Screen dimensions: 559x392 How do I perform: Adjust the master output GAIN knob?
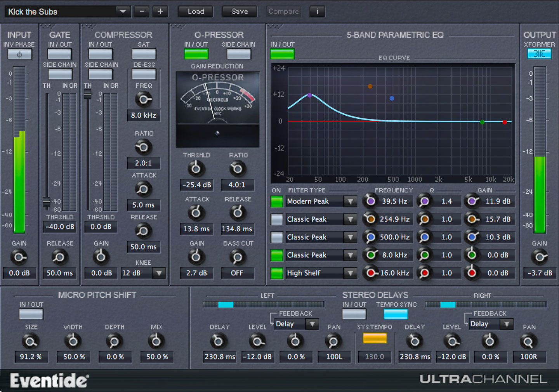(540, 257)
